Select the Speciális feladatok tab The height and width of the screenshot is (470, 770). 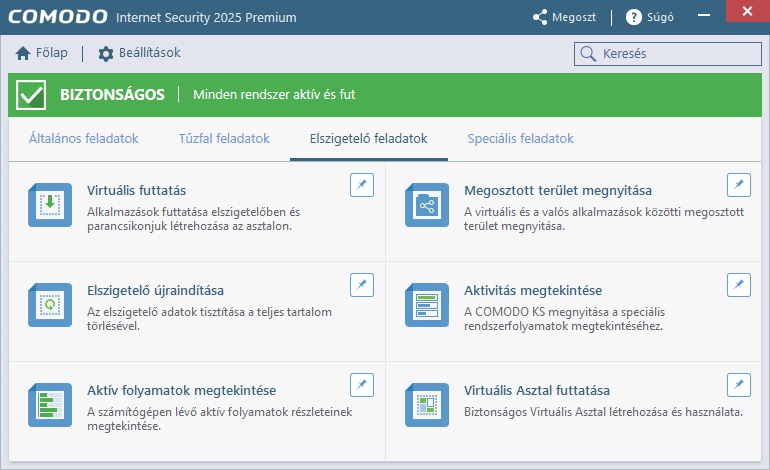click(x=520, y=139)
